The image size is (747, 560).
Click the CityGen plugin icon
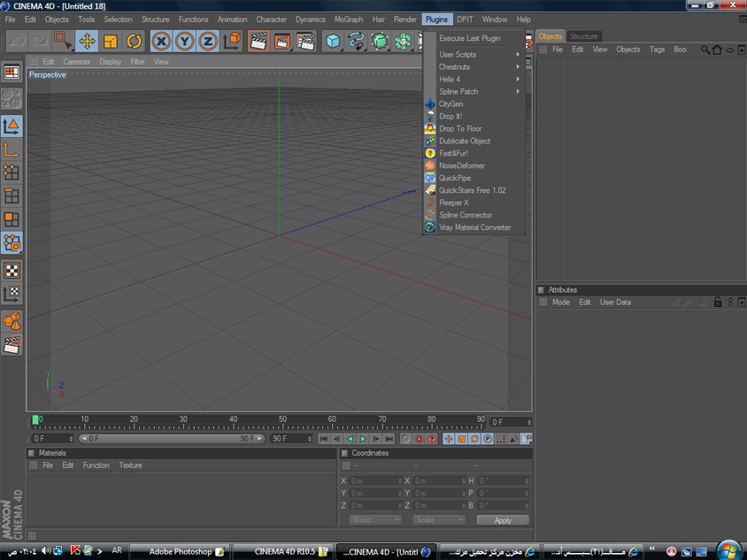(x=430, y=104)
